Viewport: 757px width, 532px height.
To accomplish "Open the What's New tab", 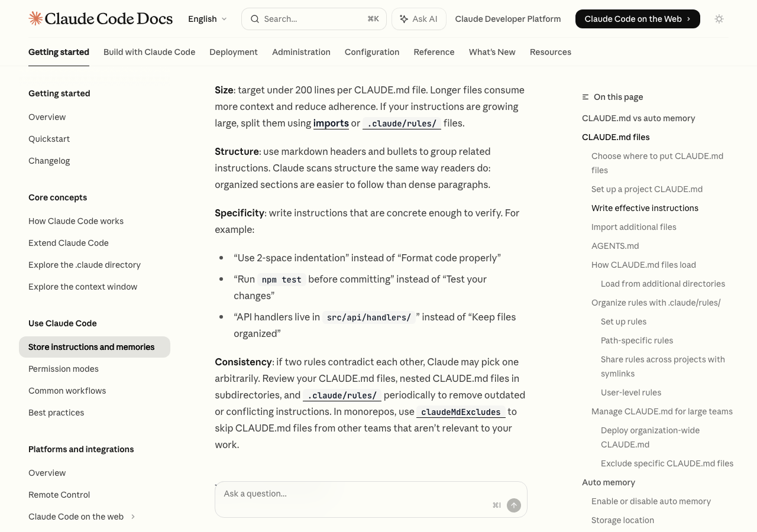I will pyautogui.click(x=492, y=52).
